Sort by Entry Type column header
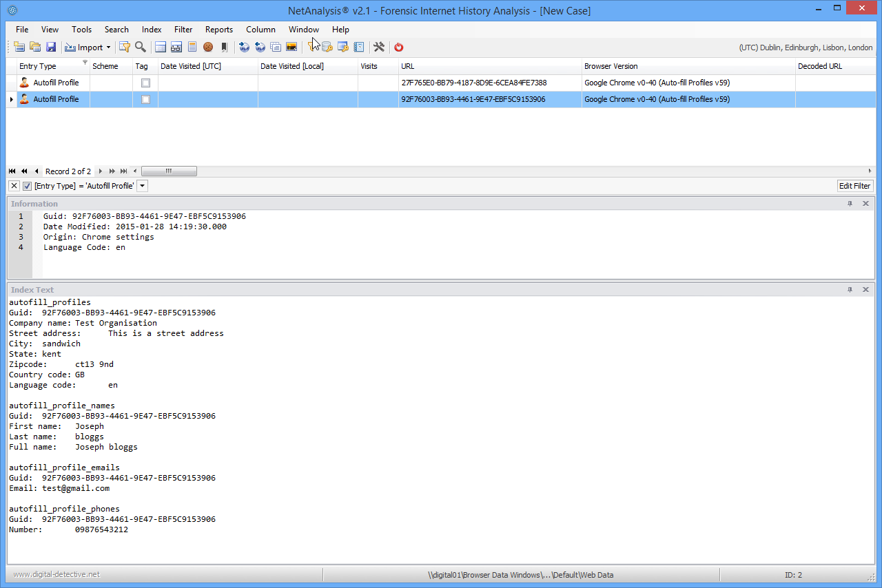The height and width of the screenshot is (588, 882). tap(52, 66)
